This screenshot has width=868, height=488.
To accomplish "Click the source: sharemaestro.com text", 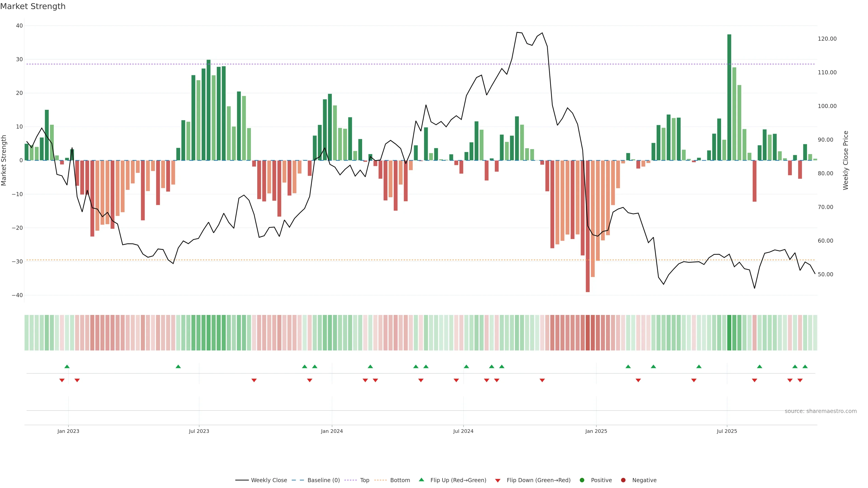I will [x=821, y=411].
